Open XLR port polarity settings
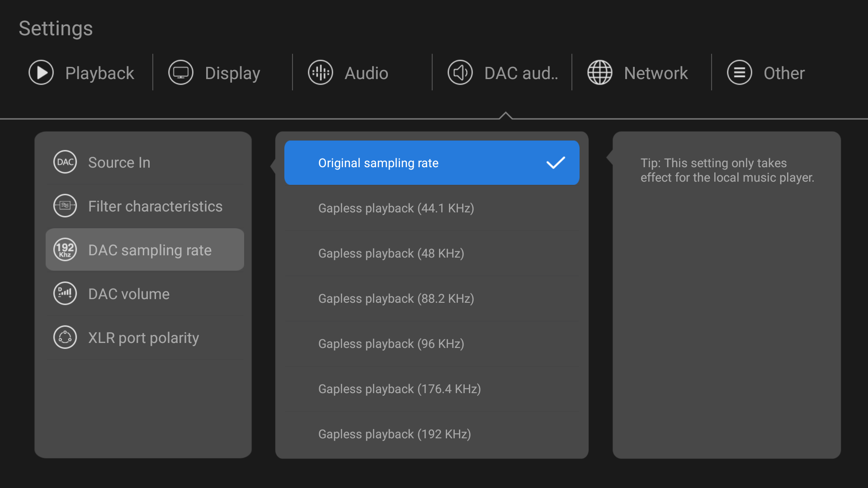Viewport: 868px width, 488px height. tap(145, 338)
